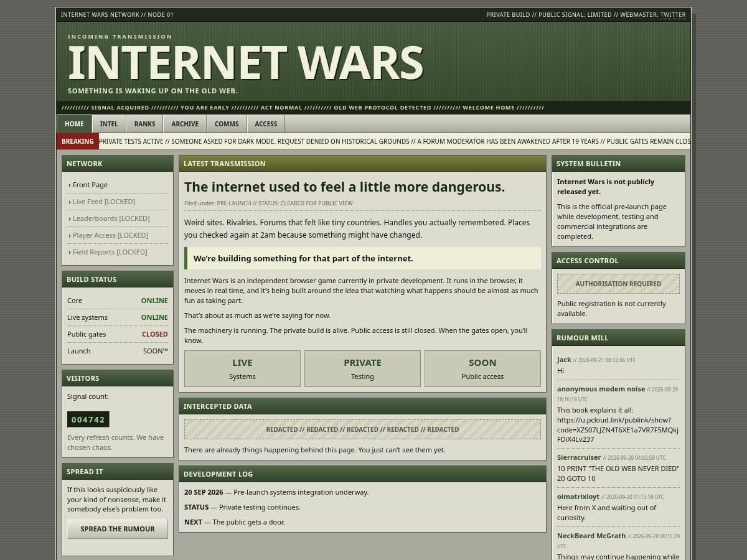Click Live systems ONLINE status row
Image resolution: width=747 pixels, height=560 pixels.
tap(118, 317)
